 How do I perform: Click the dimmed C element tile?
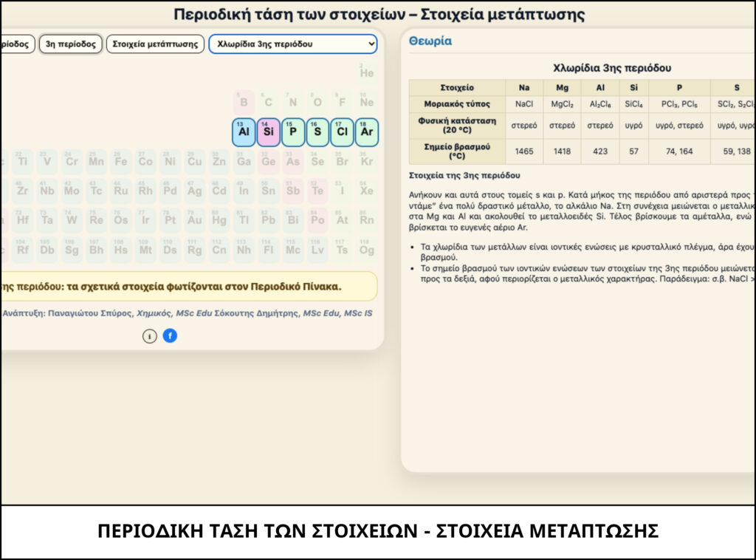(269, 102)
